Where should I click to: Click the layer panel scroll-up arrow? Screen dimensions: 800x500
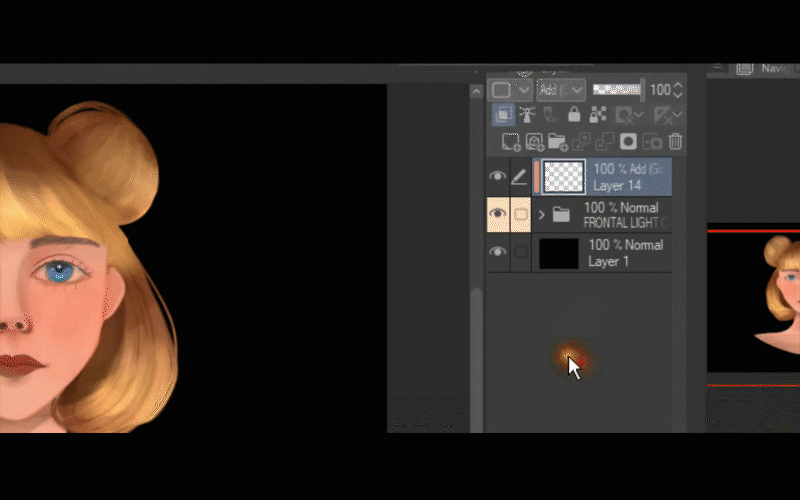pyautogui.click(x=476, y=92)
